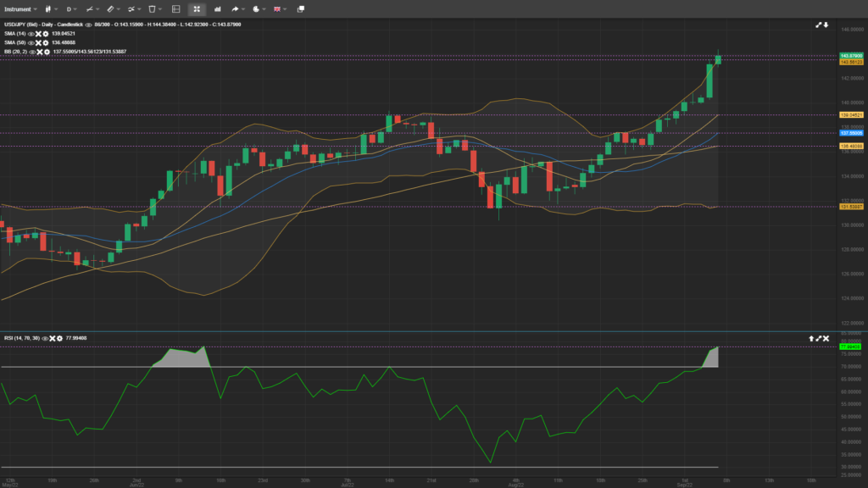Open the color theme palette icon
Screen dimensions: 868x488
[258, 8]
